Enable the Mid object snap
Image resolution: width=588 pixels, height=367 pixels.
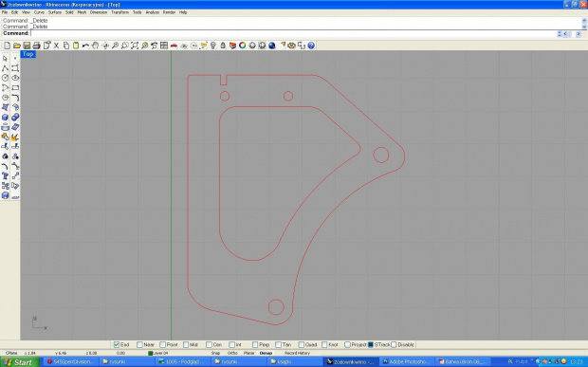point(186,344)
